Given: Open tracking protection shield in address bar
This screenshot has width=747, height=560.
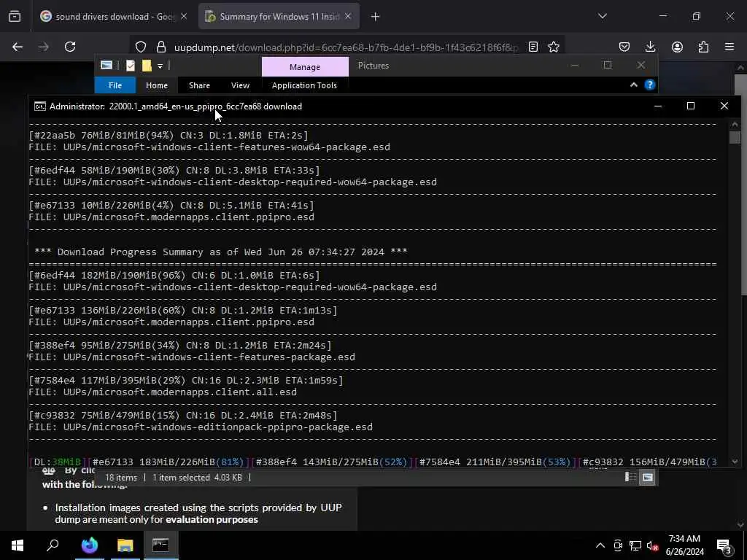Looking at the screenshot, I should (141, 47).
